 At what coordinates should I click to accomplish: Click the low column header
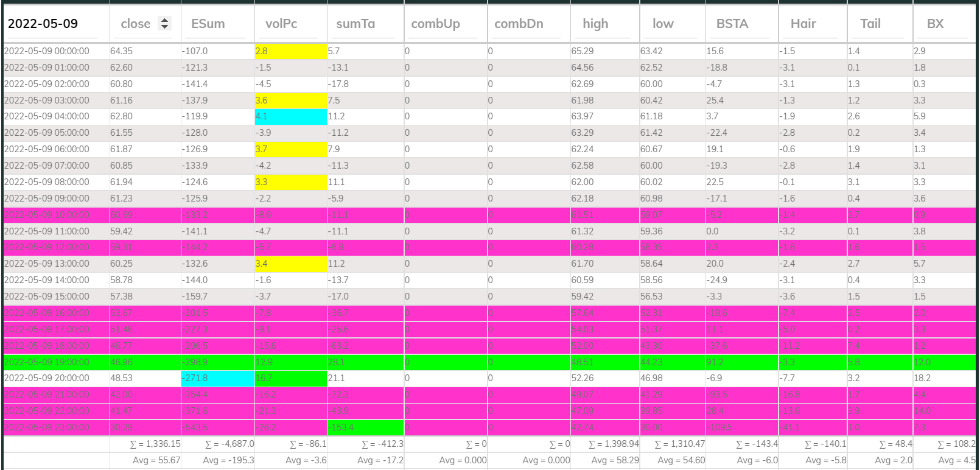point(663,24)
